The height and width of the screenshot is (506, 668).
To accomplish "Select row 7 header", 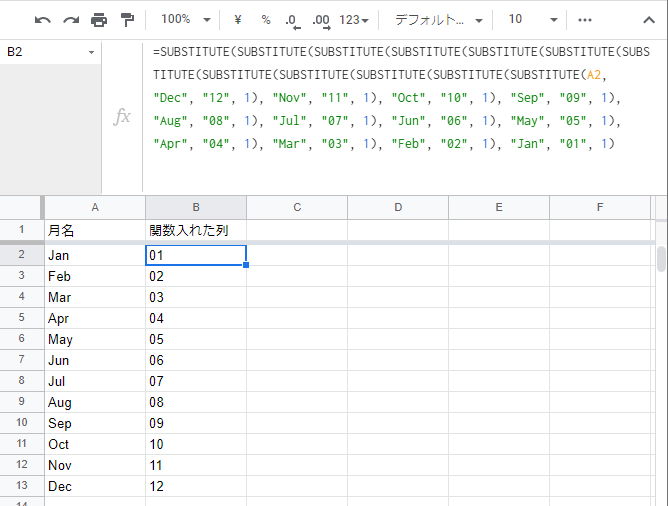I will point(21,360).
